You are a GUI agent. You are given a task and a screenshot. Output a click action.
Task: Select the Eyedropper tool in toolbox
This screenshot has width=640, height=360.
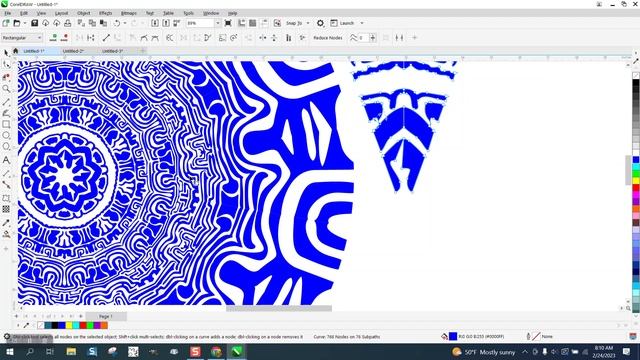(6, 223)
